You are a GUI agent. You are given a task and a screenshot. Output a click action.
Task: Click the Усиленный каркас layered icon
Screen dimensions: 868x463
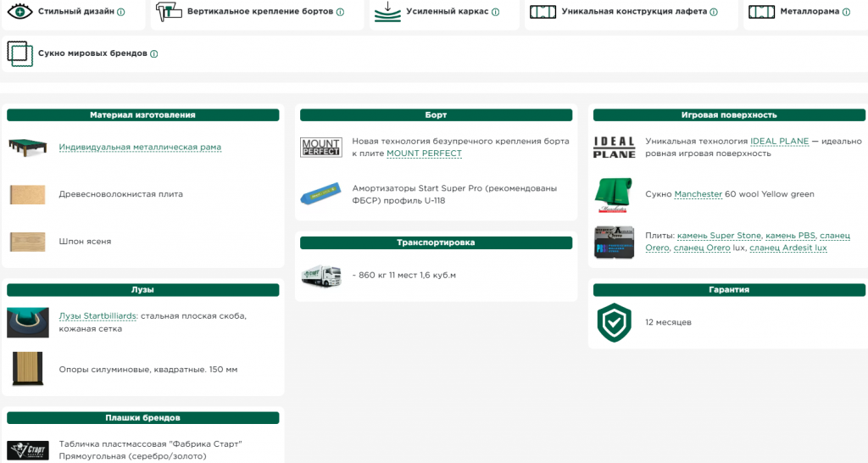click(387, 12)
